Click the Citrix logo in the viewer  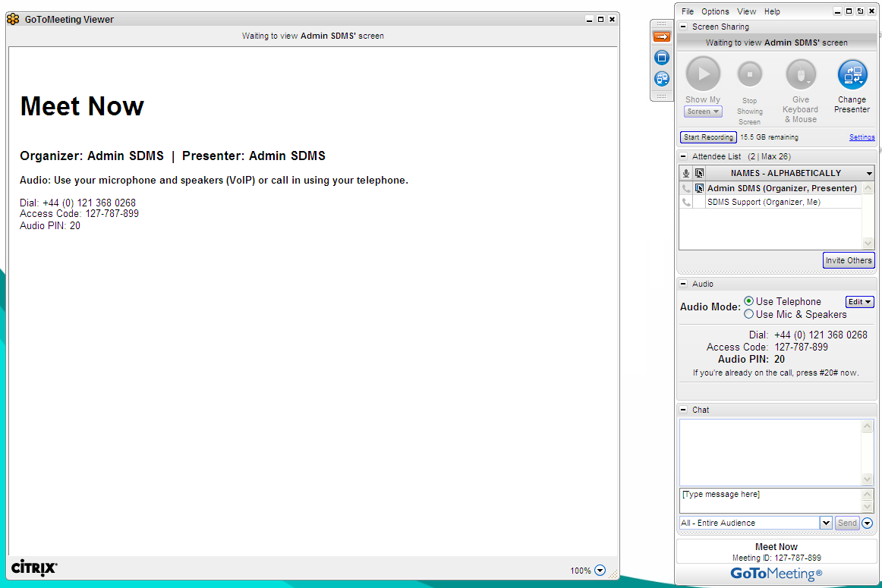click(x=34, y=568)
